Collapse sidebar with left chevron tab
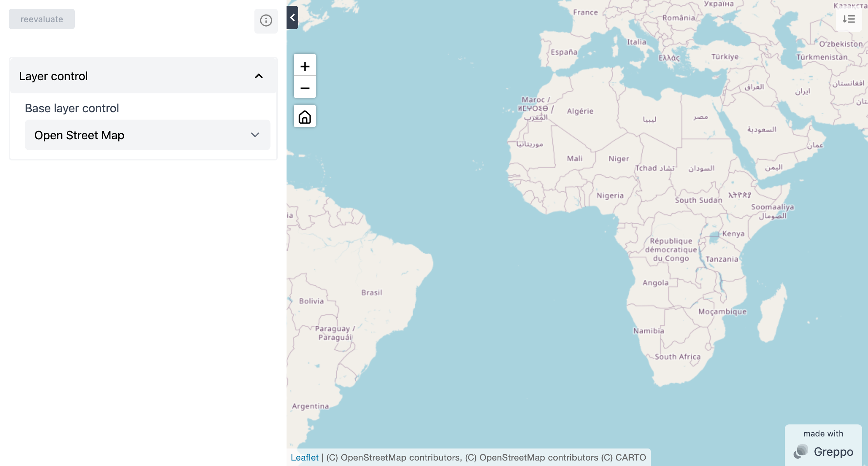Viewport: 868px width, 466px height. (x=292, y=18)
